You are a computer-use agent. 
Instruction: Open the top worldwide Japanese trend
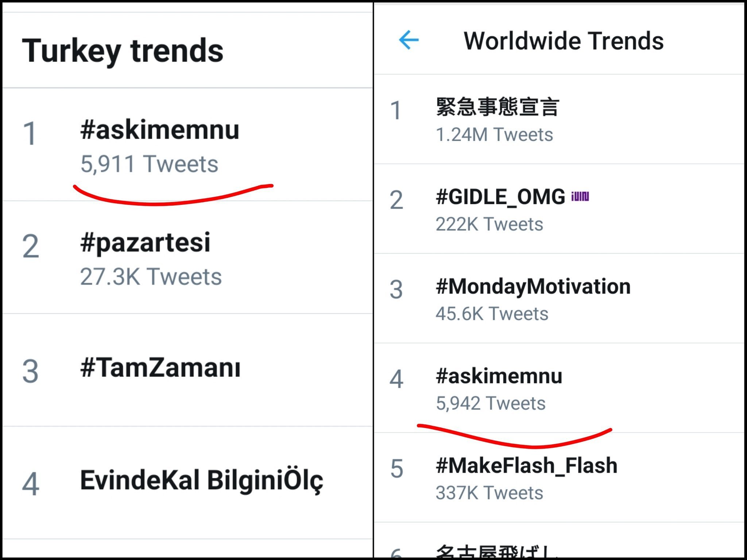[x=498, y=107]
